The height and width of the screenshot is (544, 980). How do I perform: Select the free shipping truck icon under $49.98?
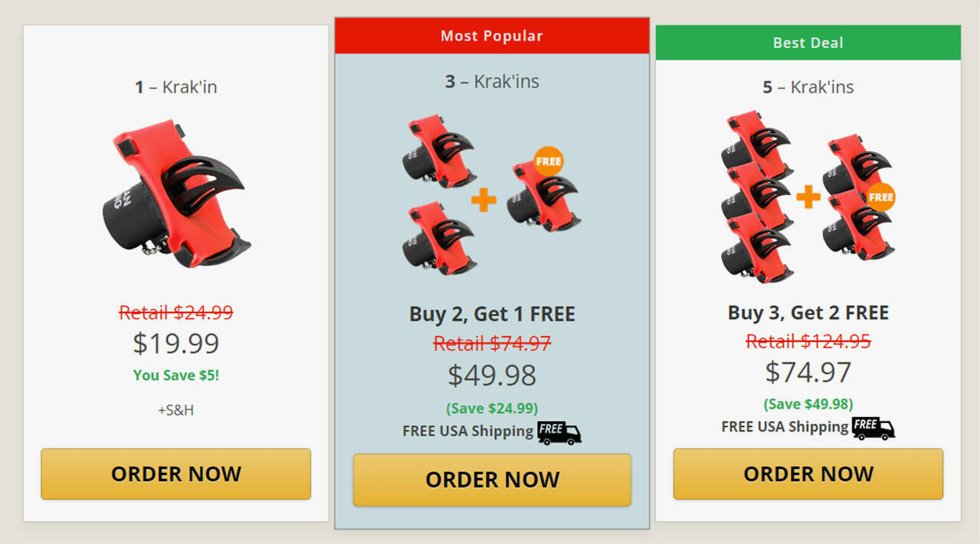(x=559, y=432)
